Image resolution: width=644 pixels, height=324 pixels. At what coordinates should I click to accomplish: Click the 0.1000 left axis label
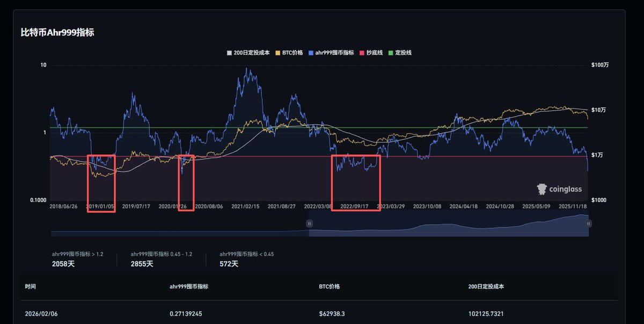[38, 200]
